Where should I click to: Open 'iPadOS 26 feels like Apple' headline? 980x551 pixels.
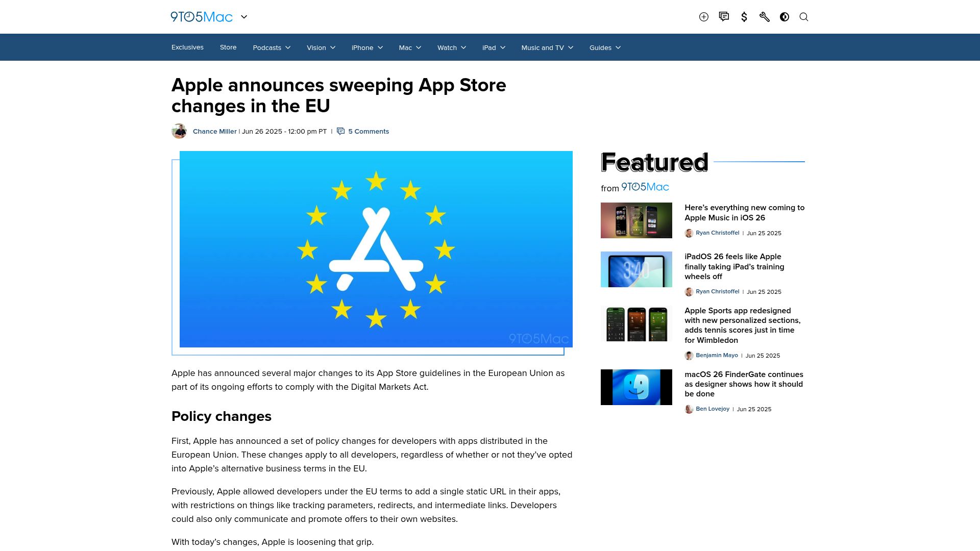734,266
